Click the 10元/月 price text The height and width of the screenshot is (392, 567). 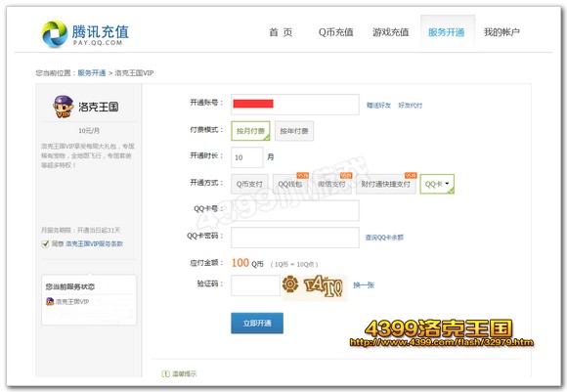click(89, 131)
